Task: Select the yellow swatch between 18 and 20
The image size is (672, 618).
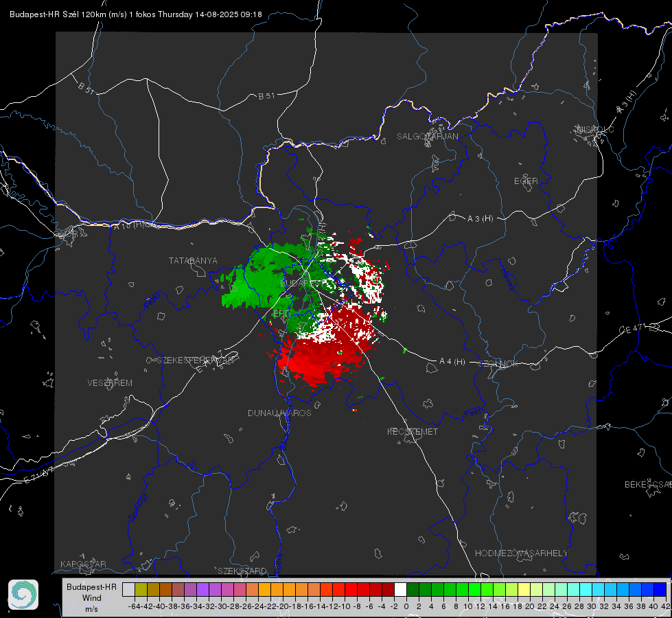Action: [x=524, y=589]
